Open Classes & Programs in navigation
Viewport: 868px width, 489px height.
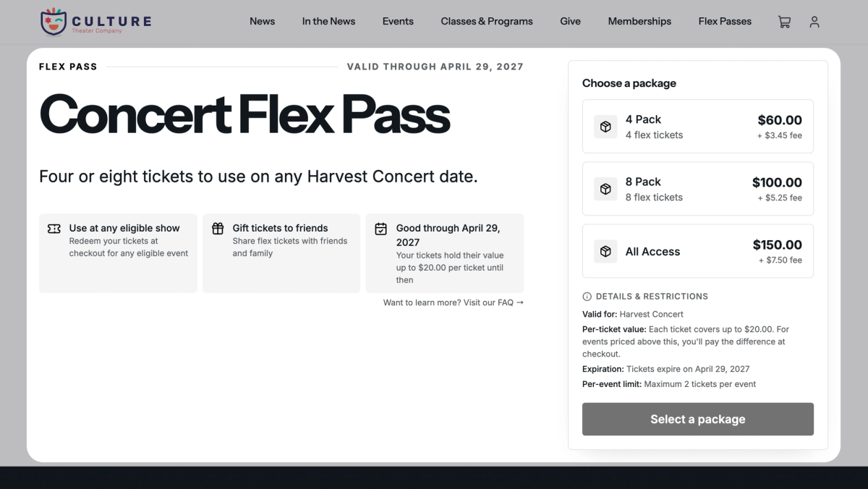tap(487, 22)
